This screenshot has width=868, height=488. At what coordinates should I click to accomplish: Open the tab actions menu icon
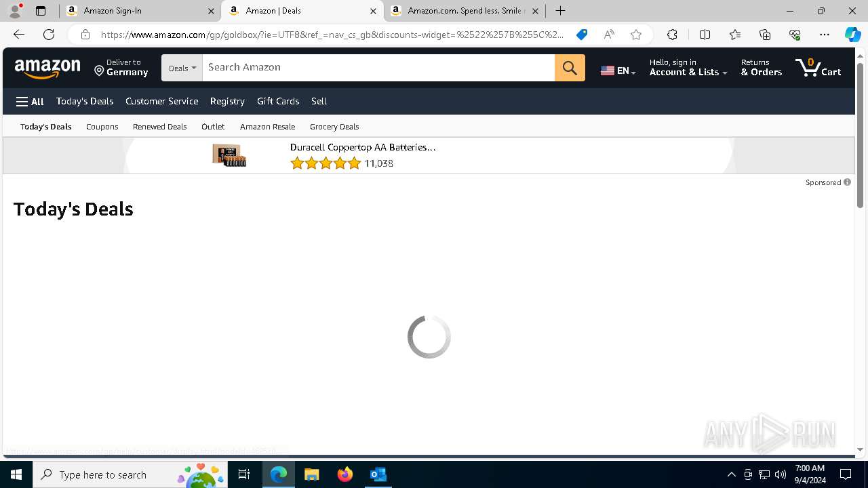[41, 11]
